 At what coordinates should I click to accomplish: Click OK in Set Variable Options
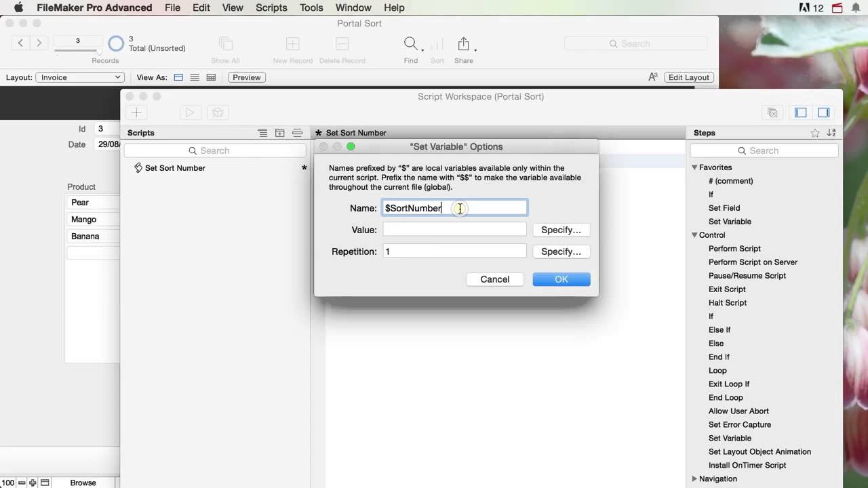pyautogui.click(x=561, y=279)
